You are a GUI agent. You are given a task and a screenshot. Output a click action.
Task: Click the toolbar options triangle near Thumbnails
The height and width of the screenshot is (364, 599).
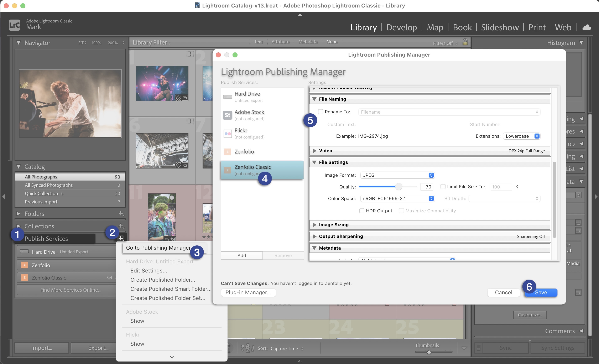coord(464,348)
